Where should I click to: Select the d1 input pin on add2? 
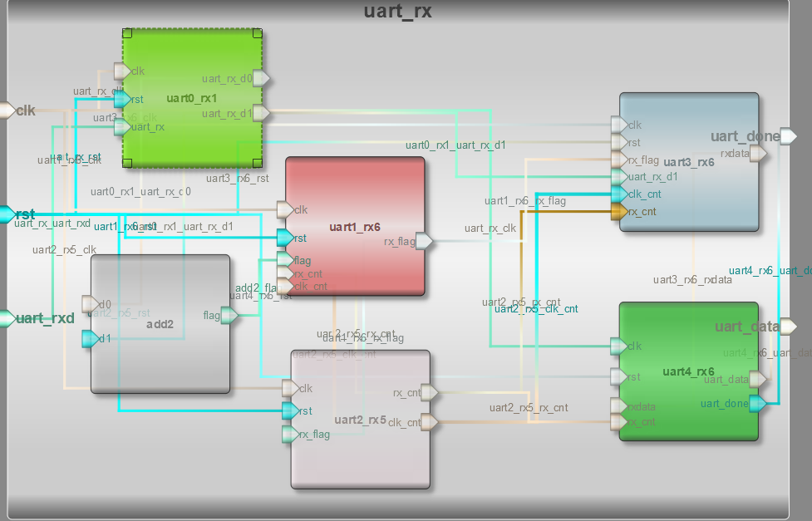pyautogui.click(x=91, y=338)
